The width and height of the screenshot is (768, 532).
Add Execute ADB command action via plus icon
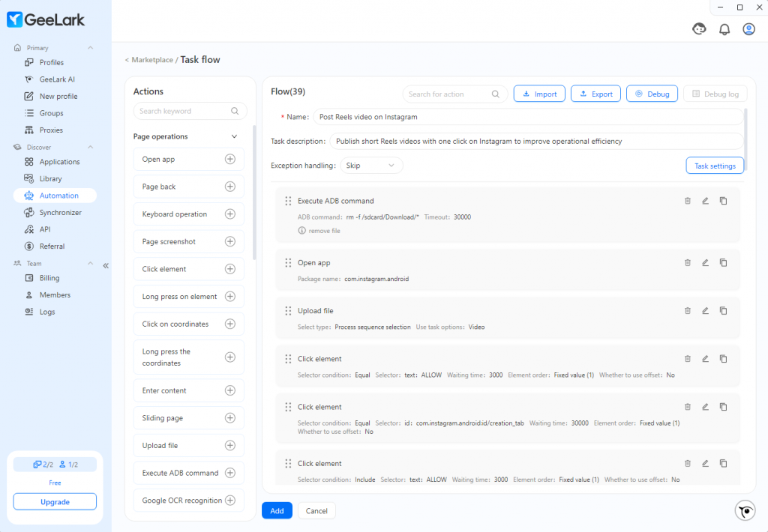(x=229, y=472)
